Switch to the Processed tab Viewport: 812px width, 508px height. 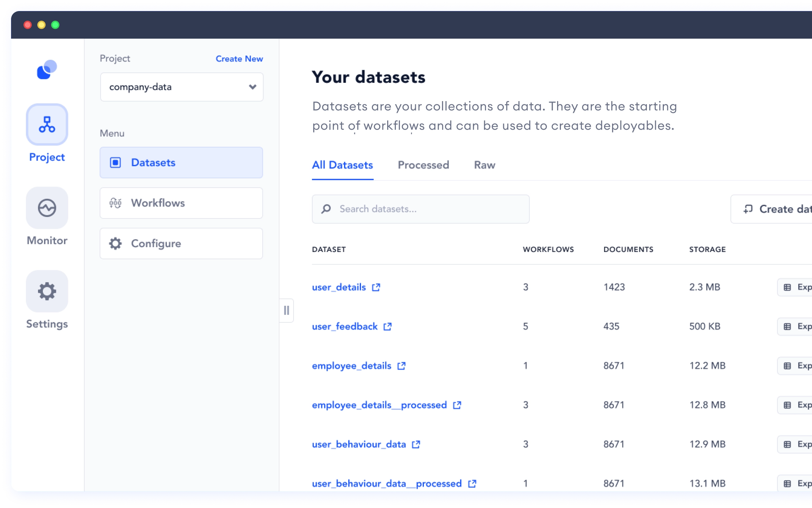423,165
